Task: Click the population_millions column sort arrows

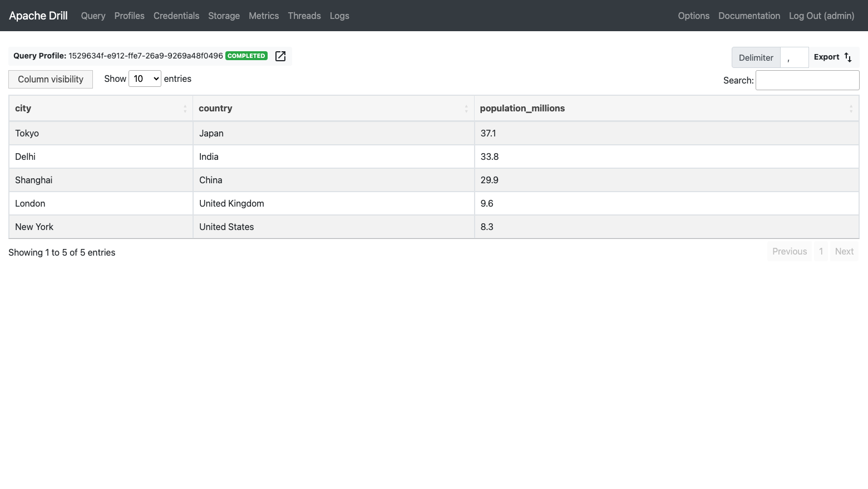Action: click(851, 109)
